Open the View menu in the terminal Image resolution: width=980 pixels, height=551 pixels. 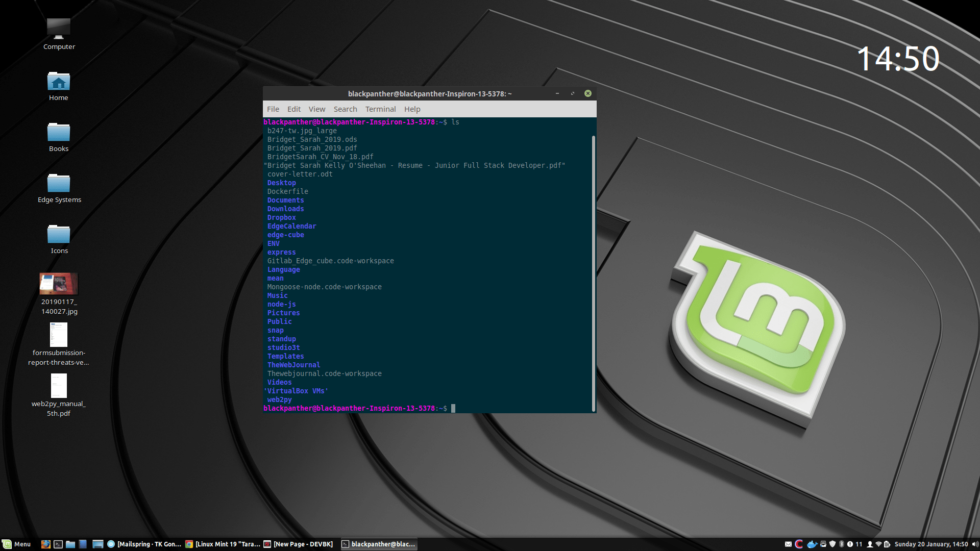(316, 109)
